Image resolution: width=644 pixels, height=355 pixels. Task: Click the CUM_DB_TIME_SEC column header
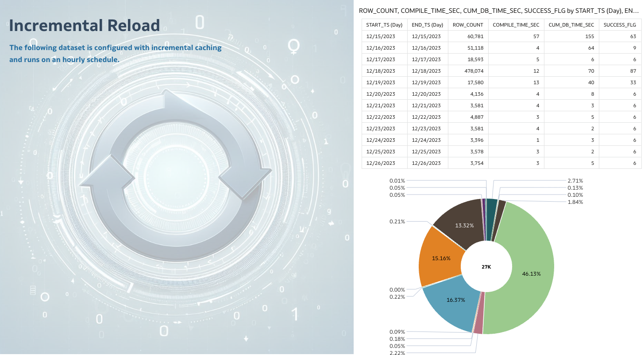[x=571, y=25]
